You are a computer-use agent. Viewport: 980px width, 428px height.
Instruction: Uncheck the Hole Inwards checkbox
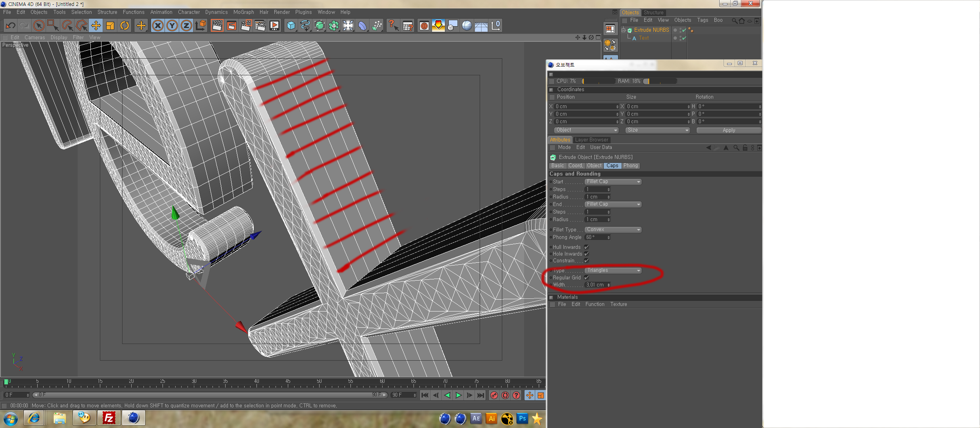586,254
